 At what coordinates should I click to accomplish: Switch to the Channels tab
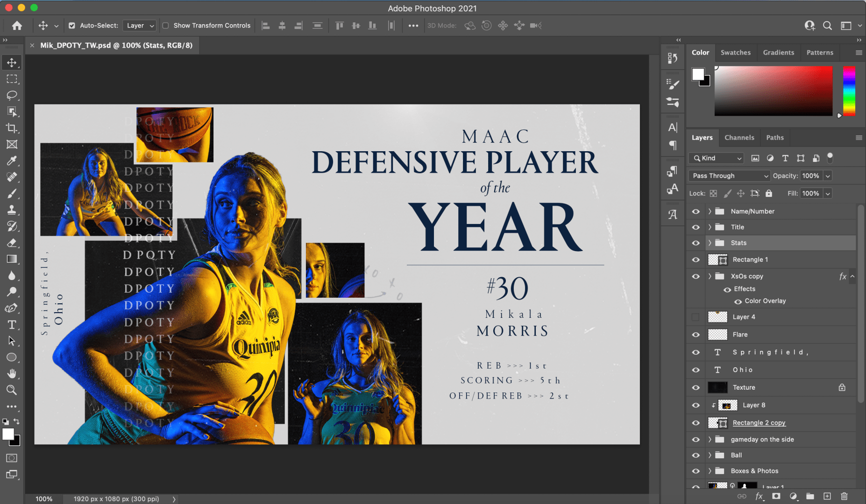tap(739, 138)
